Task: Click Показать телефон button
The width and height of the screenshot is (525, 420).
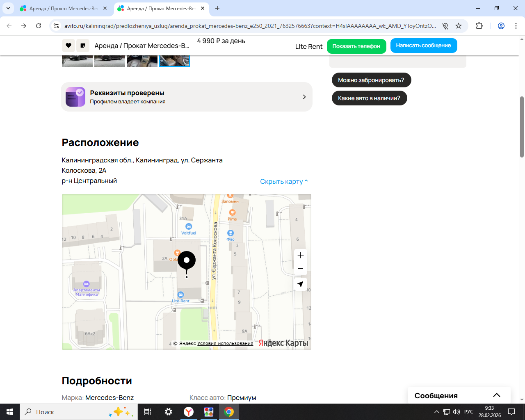Action: [x=356, y=46]
